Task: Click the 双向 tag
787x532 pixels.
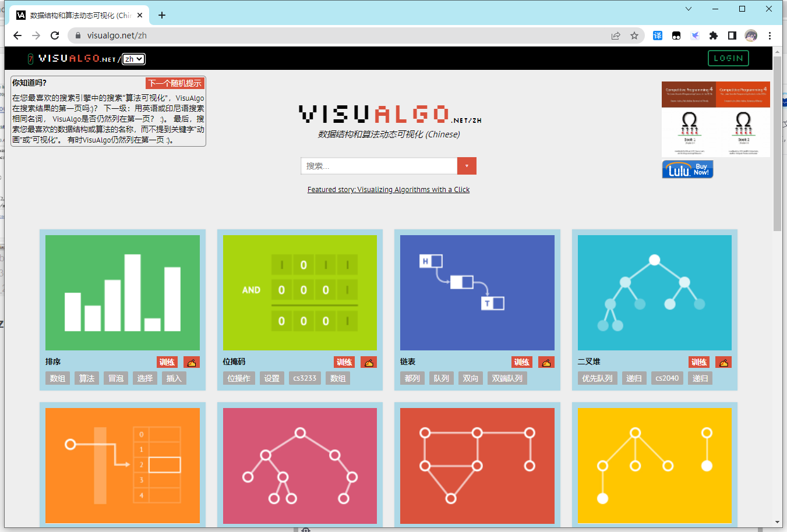Action: (x=471, y=378)
